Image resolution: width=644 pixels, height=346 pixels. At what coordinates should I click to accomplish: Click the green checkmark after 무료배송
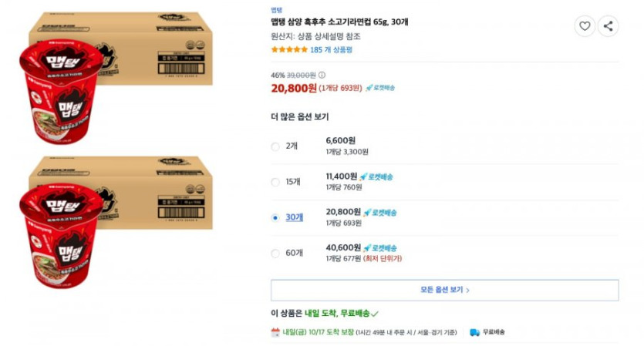(376, 314)
